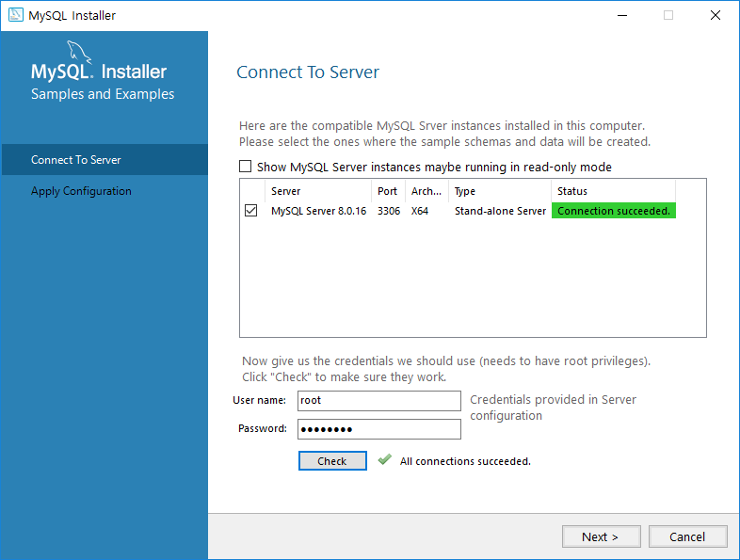Click Credentials provided in Server configuration text
The width and height of the screenshot is (740, 560).
[553, 408]
